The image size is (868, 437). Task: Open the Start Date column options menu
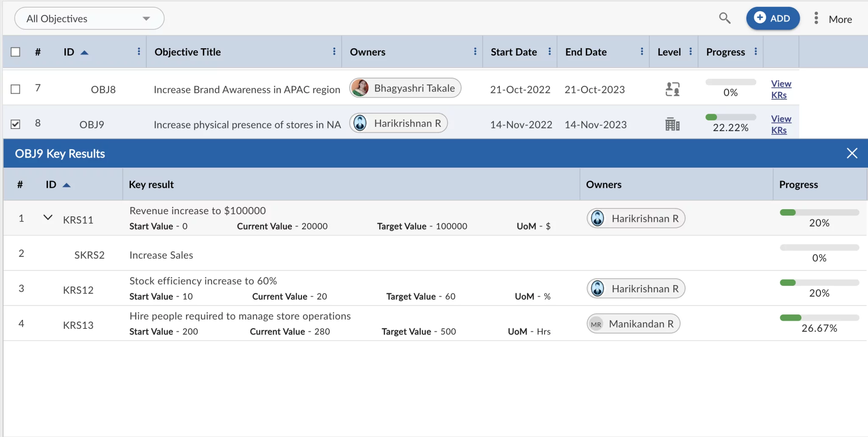tap(550, 51)
